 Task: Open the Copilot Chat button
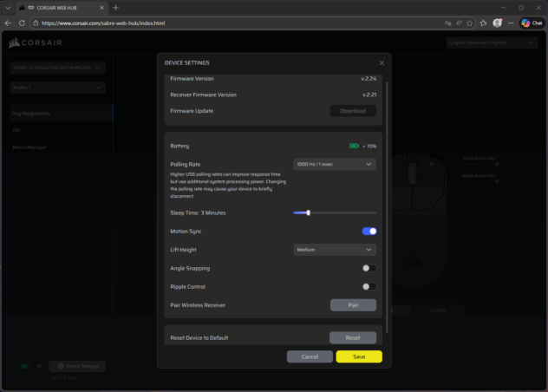pos(531,23)
